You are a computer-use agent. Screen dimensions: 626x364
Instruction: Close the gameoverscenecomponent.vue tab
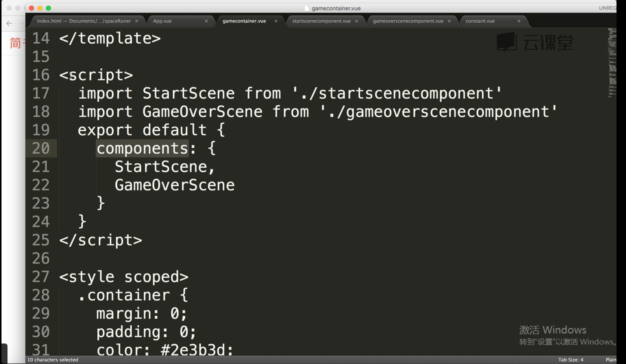449,21
